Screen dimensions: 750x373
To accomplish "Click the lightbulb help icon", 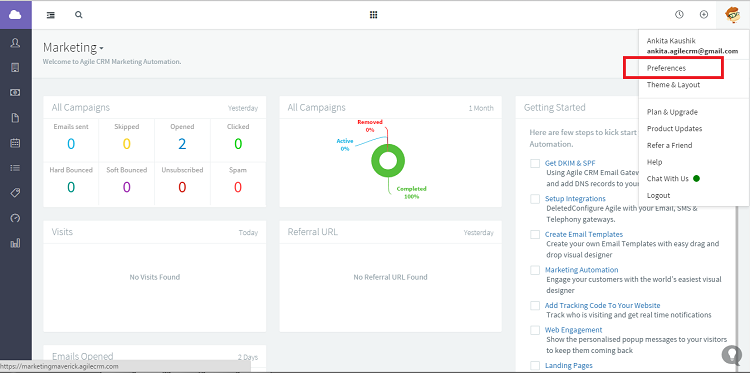I will click(x=731, y=355).
